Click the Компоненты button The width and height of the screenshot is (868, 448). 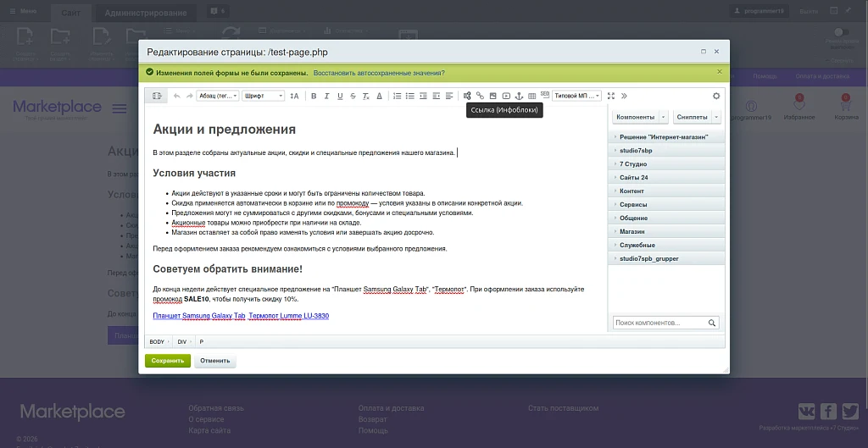635,117
